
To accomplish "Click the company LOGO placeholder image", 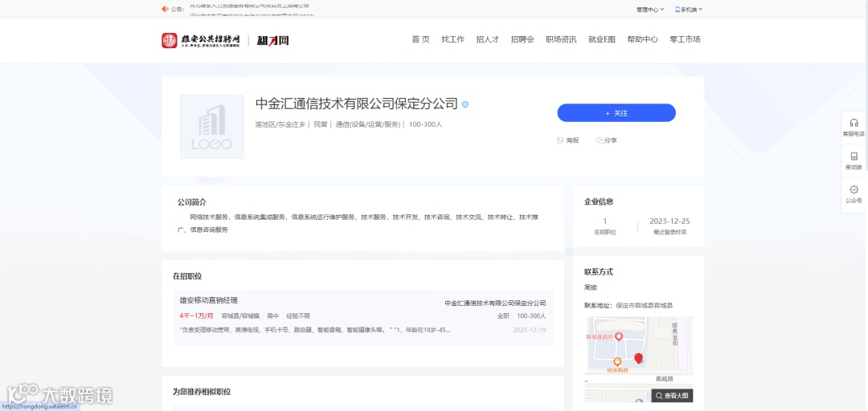I will click(x=212, y=127).
